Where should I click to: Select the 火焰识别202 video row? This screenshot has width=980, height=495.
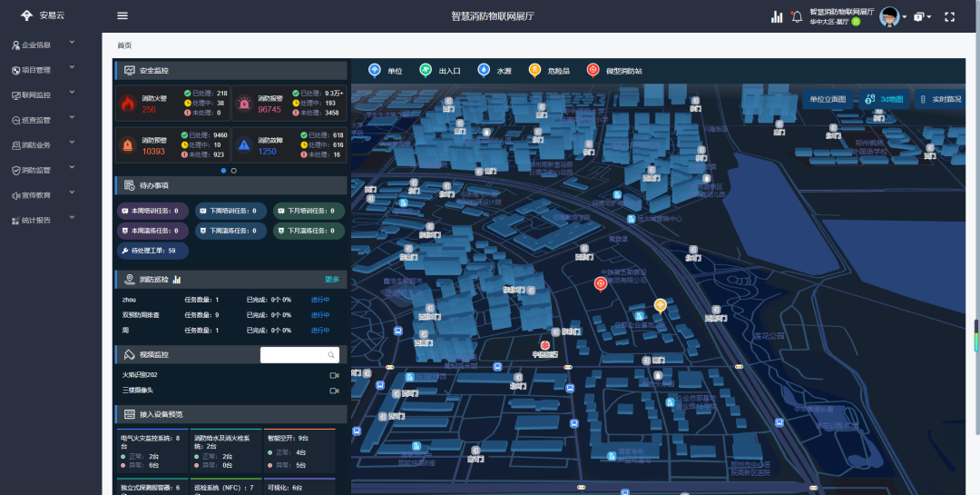click(x=230, y=375)
